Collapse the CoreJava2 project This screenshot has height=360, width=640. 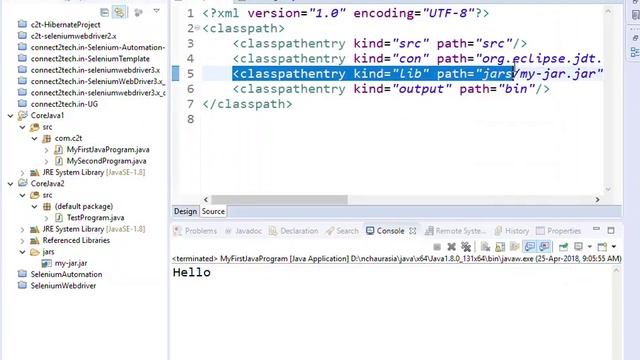click(11, 184)
